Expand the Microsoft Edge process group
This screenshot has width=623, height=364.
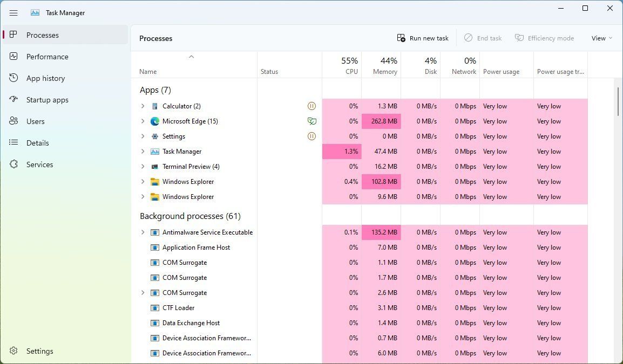pos(142,121)
